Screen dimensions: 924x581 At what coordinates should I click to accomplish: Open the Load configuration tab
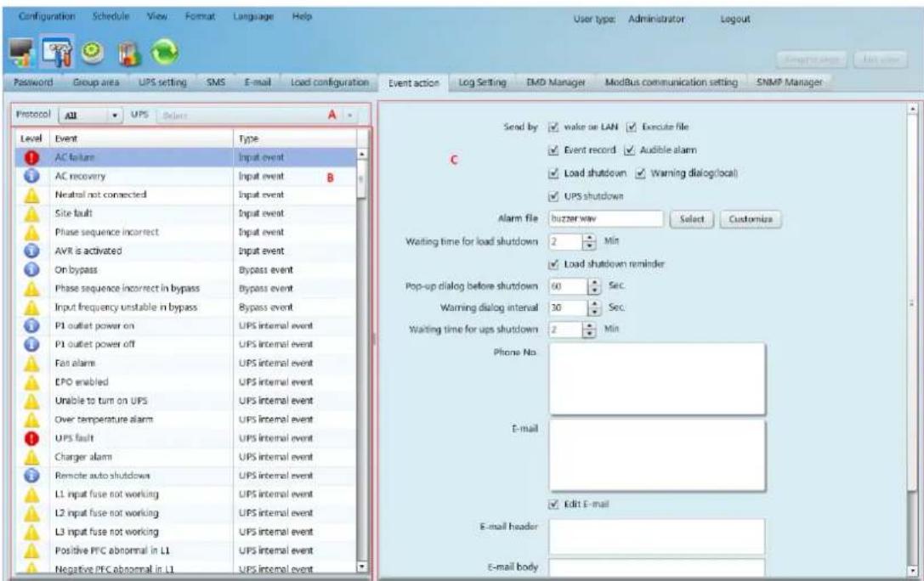tap(330, 82)
